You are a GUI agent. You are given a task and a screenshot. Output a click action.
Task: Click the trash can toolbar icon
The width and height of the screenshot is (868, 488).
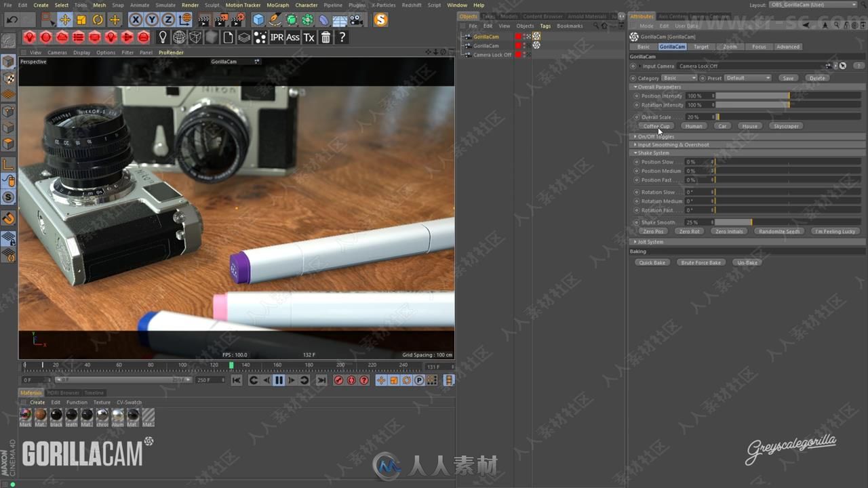[x=325, y=37]
